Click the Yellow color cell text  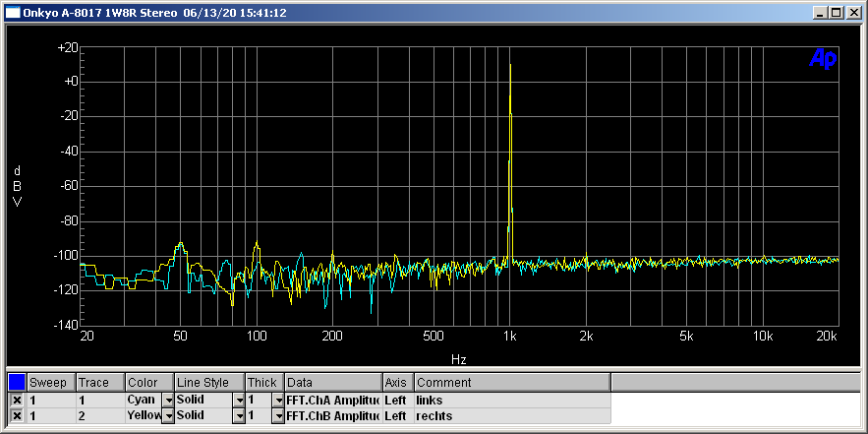point(144,415)
